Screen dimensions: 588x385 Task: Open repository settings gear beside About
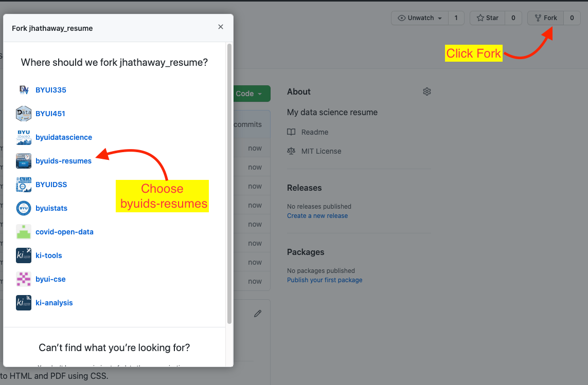427,91
